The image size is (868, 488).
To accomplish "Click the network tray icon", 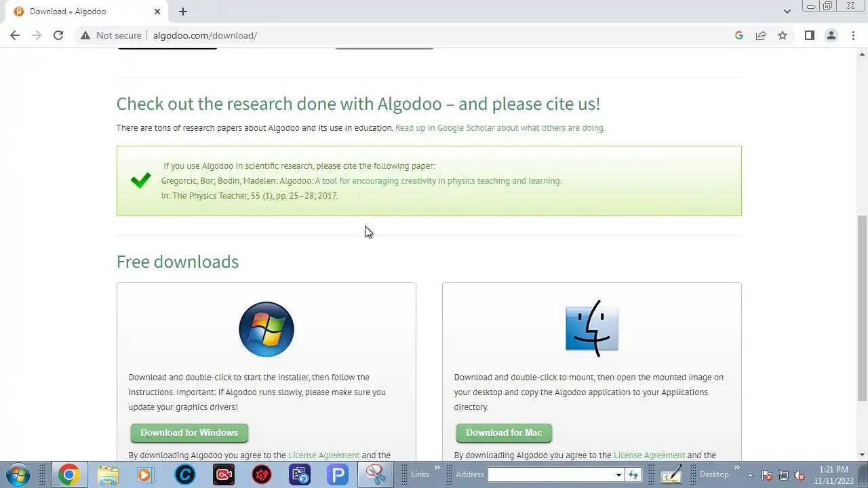I will (783, 475).
